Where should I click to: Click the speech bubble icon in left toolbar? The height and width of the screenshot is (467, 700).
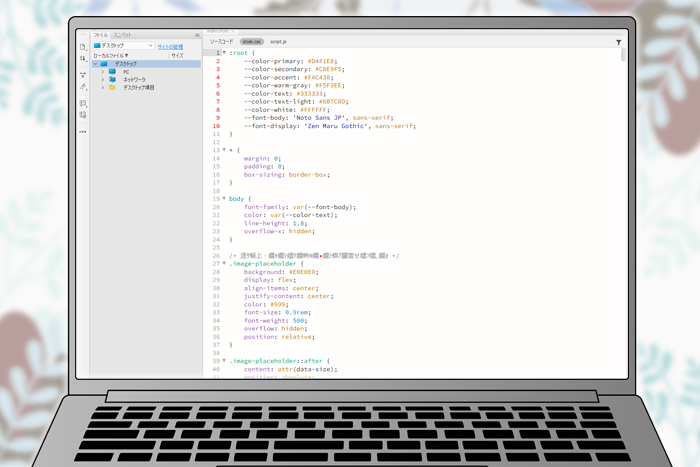coord(83,103)
